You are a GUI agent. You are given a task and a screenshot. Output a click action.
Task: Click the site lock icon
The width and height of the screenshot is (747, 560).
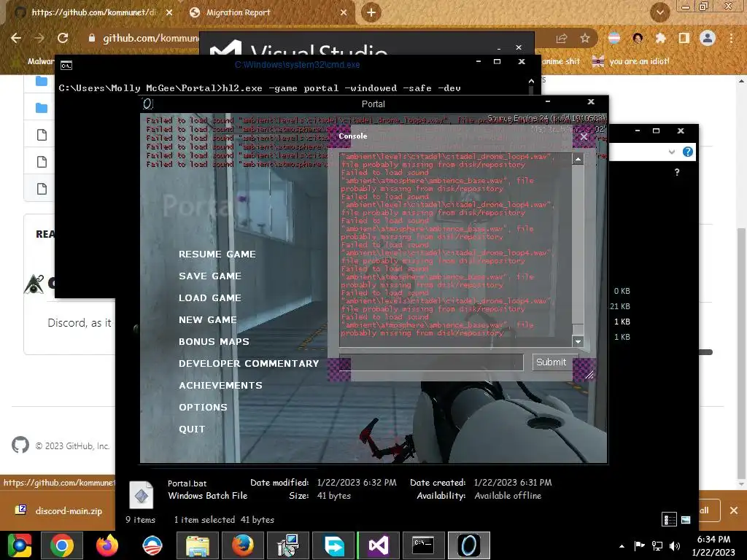click(91, 38)
